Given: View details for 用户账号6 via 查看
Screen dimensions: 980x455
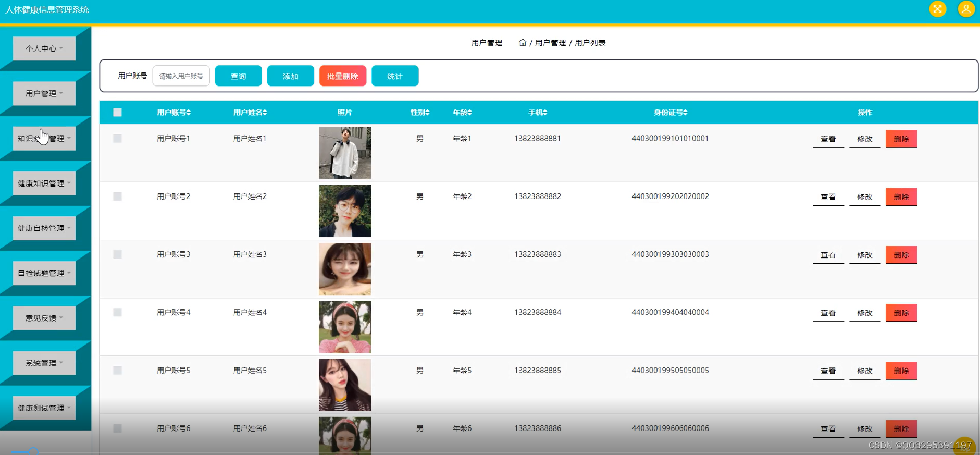Looking at the screenshot, I should [828, 429].
